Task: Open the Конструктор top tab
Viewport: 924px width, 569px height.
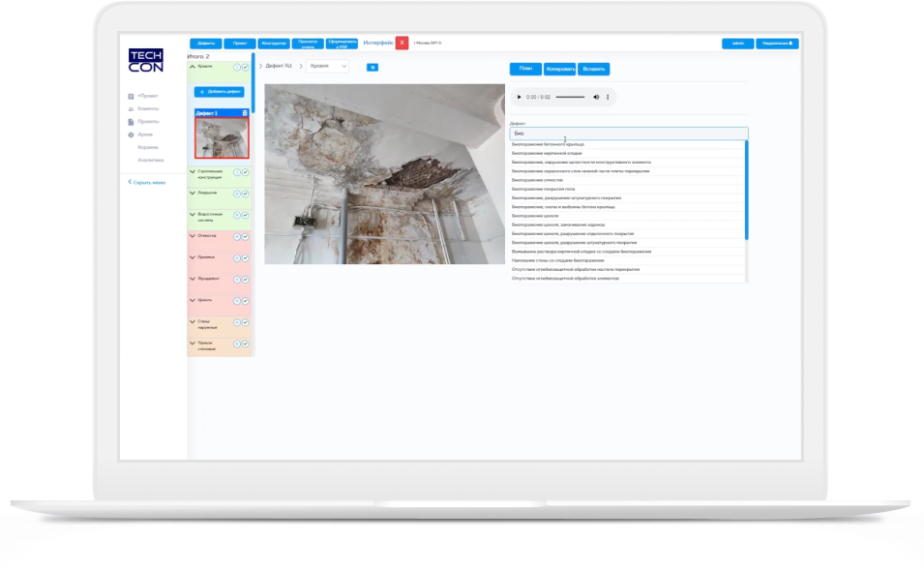Action: click(x=274, y=44)
